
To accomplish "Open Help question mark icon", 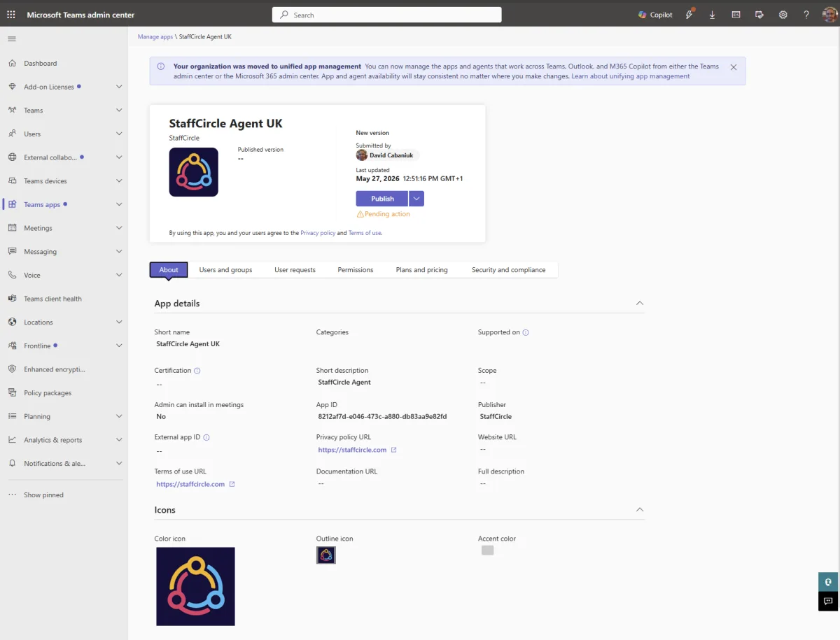I will (x=806, y=15).
